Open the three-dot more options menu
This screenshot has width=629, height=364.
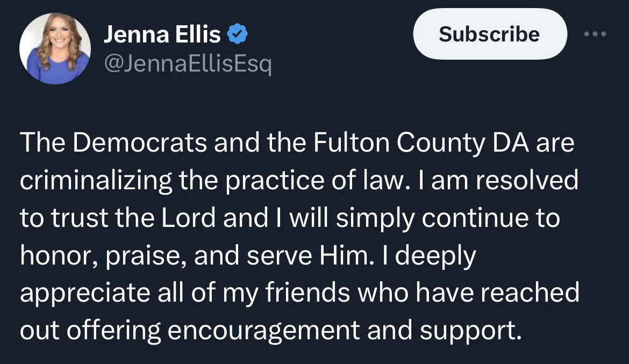595,34
